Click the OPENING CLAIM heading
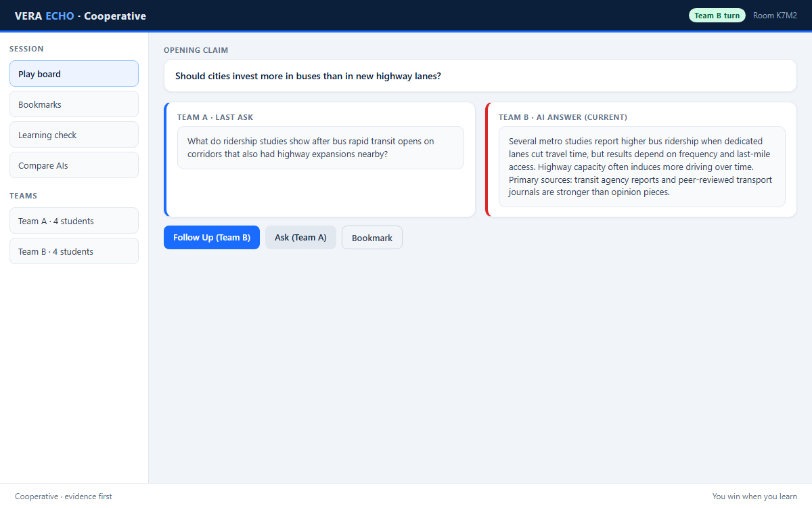This screenshot has height=508, width=812. click(x=196, y=50)
